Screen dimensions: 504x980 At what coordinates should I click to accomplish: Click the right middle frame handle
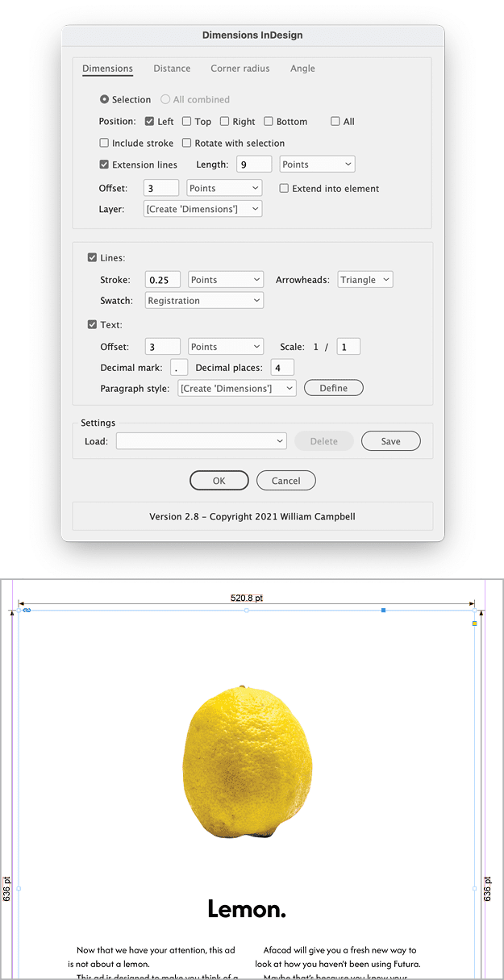tap(474, 889)
